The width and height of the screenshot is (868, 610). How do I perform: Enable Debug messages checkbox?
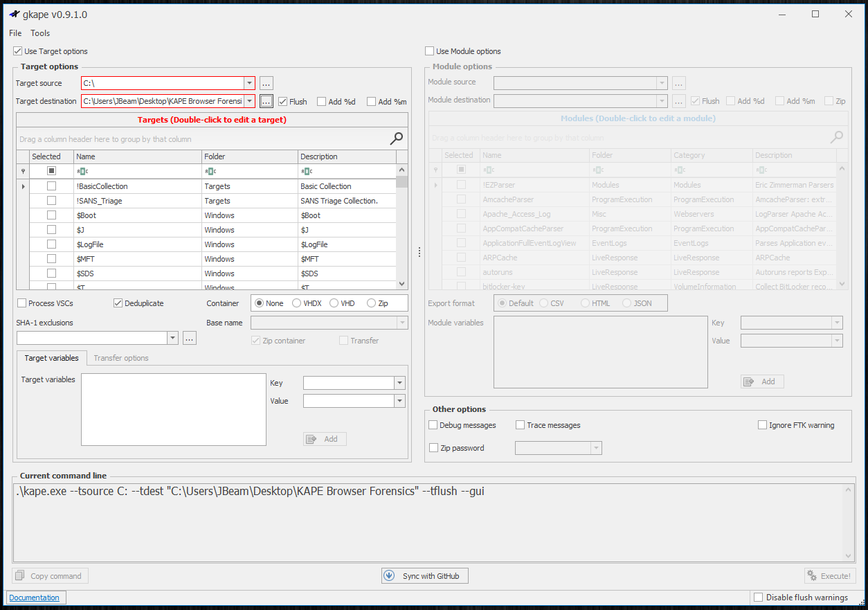point(433,425)
